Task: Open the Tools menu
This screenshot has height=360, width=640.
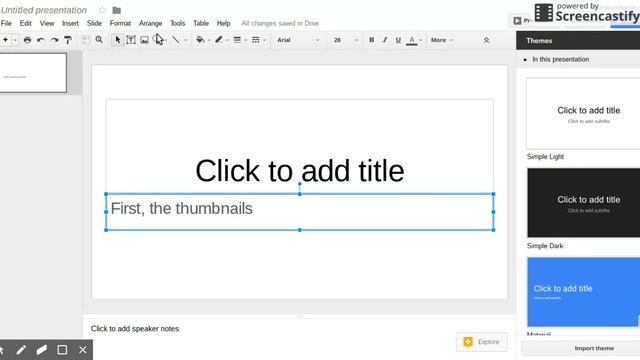Action: 178,23
